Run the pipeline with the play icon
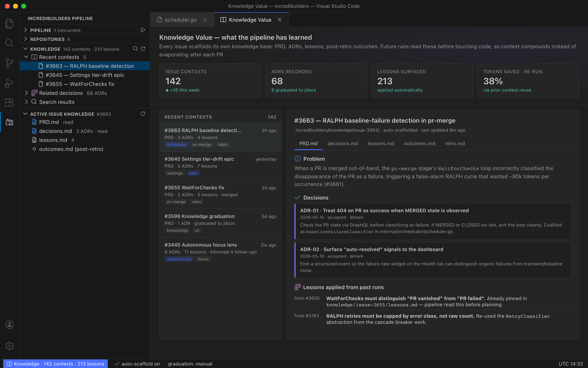The width and height of the screenshot is (588, 368). click(x=143, y=30)
